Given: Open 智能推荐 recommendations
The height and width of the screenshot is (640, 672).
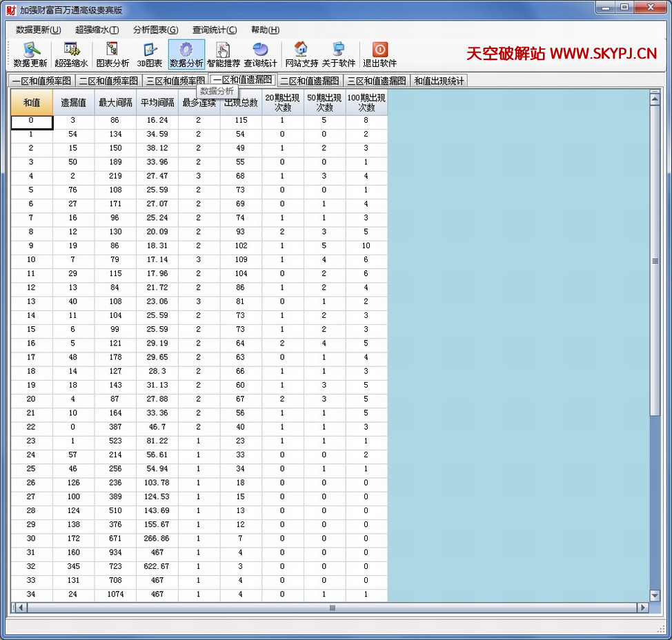Looking at the screenshot, I should (x=224, y=54).
